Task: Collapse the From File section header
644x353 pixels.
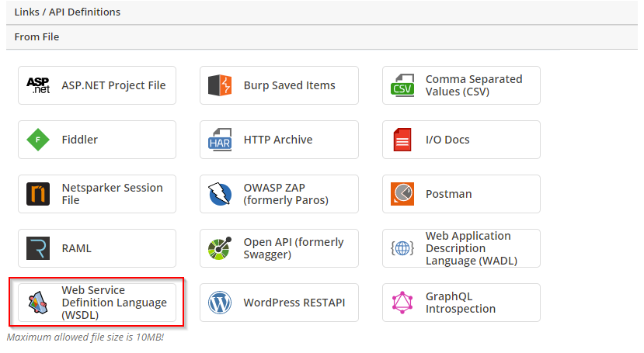Action: click(x=37, y=36)
